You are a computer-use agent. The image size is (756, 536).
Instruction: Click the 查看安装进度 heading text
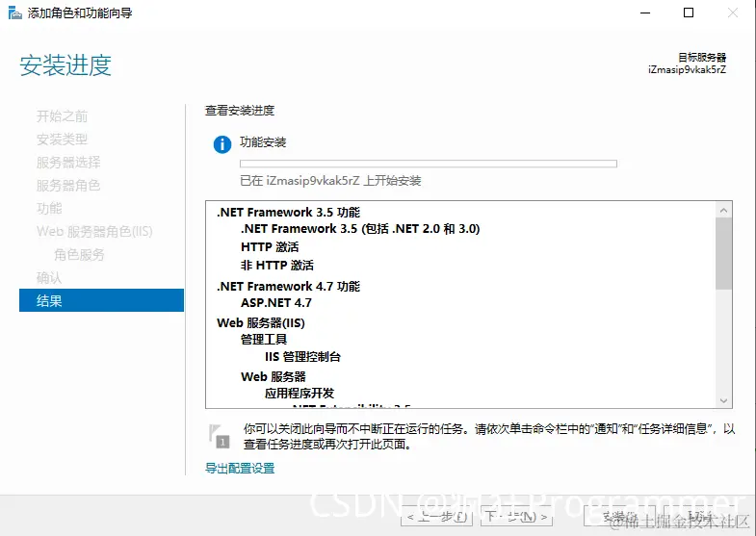click(240, 111)
